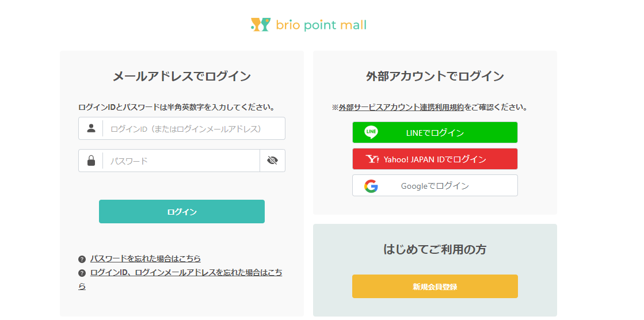Sign in using Yahoo! JAPAN IDでログイン button
The image size is (644, 320).
(435, 159)
